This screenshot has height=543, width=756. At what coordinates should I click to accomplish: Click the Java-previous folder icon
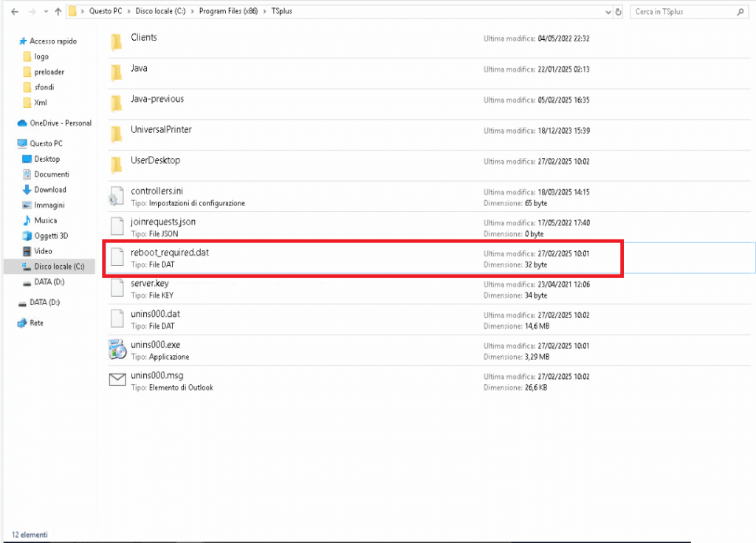click(116, 103)
